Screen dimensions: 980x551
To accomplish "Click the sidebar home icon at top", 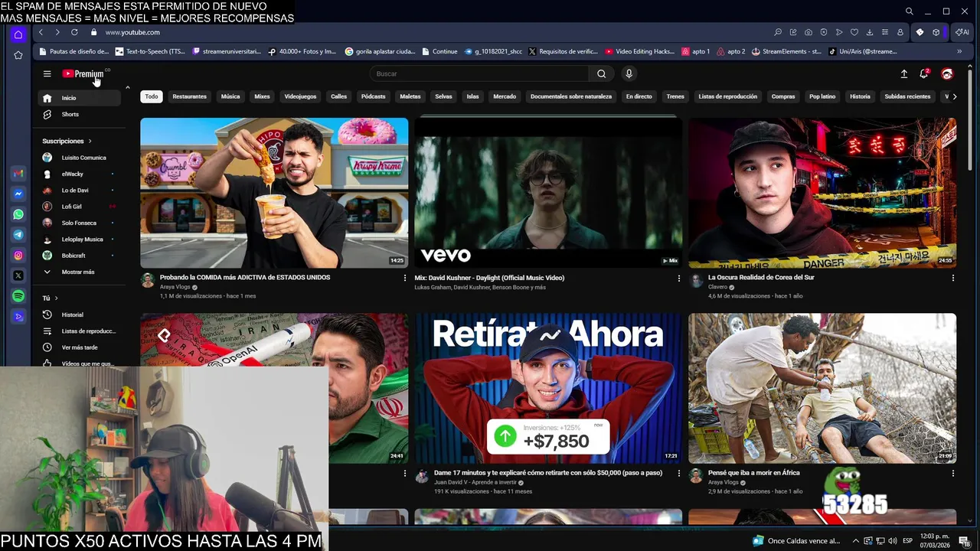I will (18, 34).
